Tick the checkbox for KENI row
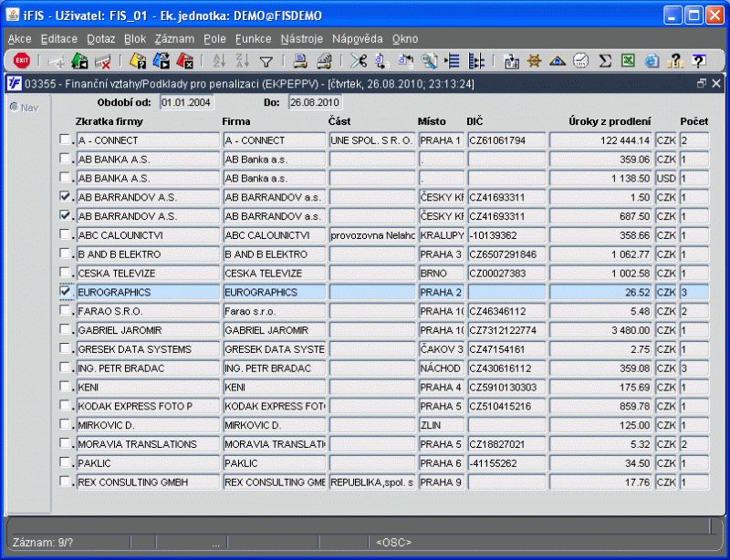 65,387
